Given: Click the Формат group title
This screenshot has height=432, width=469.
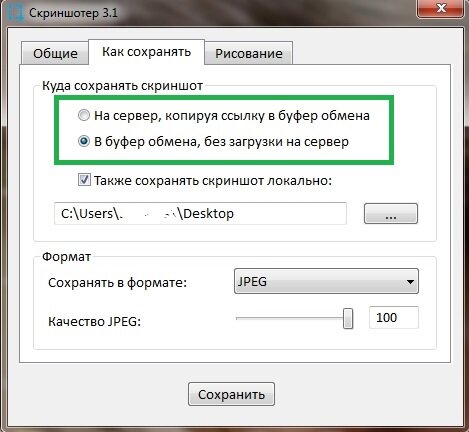Looking at the screenshot, I should [66, 257].
